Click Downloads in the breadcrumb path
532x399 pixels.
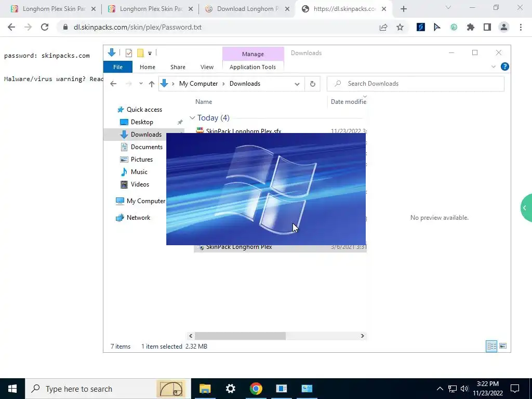[245, 84]
